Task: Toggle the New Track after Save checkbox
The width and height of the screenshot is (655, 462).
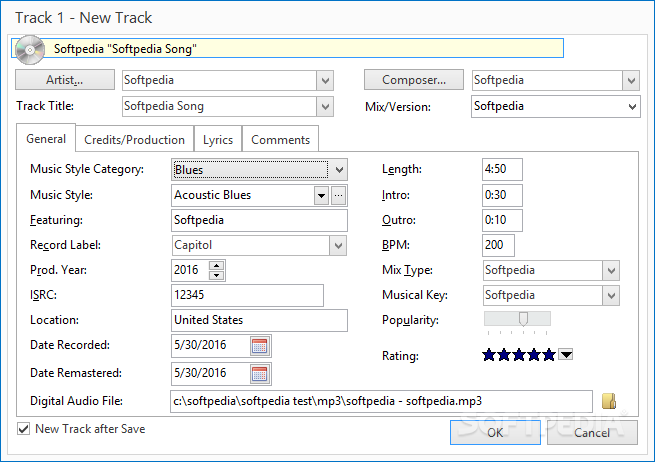Action: point(23,429)
